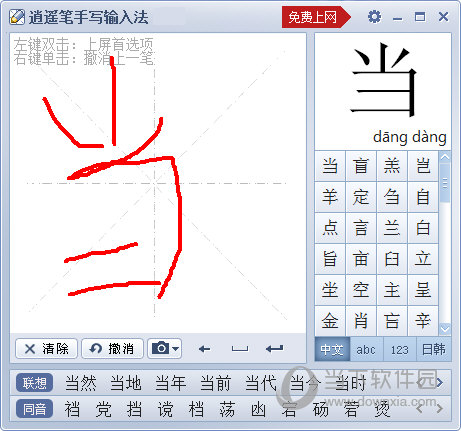
Task: Choose candidate 亩 in the grid
Action: [x=361, y=259]
